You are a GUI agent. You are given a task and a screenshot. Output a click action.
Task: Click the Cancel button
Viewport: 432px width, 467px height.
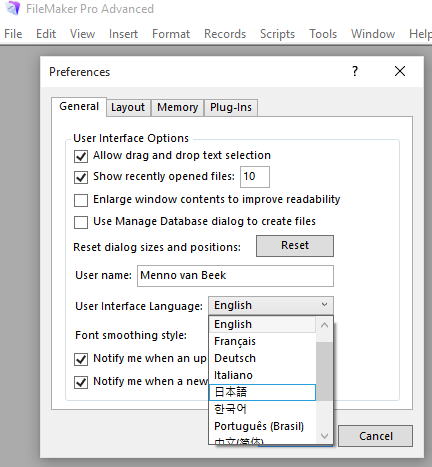pyautogui.click(x=376, y=436)
